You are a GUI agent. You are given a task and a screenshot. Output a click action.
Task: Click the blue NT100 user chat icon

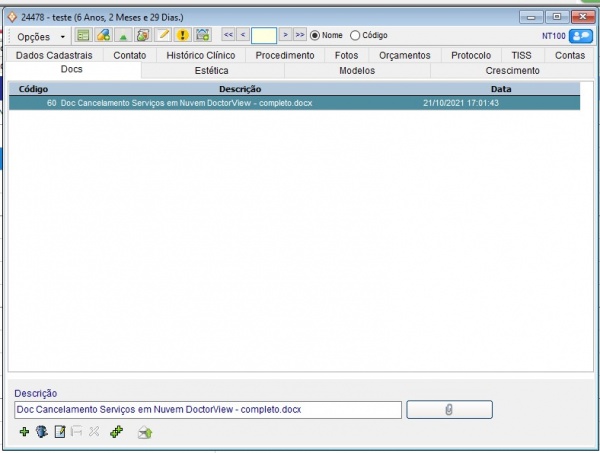click(x=580, y=36)
